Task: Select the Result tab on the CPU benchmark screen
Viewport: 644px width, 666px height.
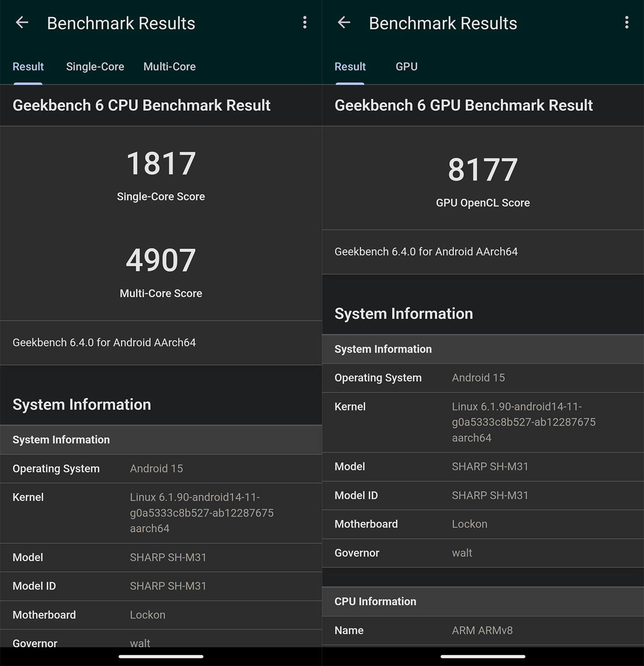Action: [28, 67]
